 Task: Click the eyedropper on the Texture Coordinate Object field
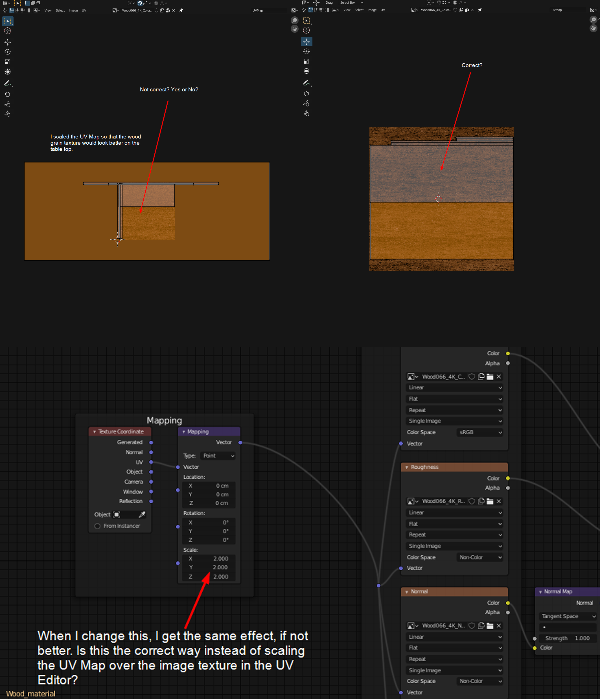click(x=142, y=514)
